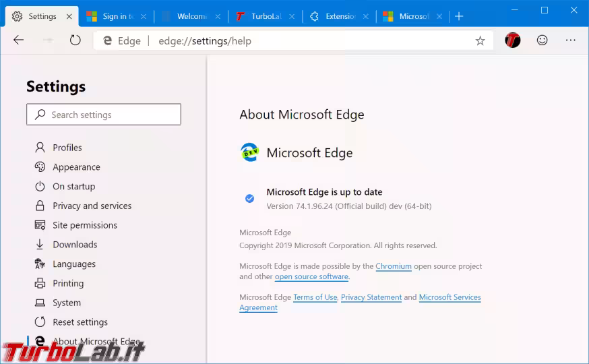Select the Settings tab
The height and width of the screenshot is (364, 589).
coord(42,16)
